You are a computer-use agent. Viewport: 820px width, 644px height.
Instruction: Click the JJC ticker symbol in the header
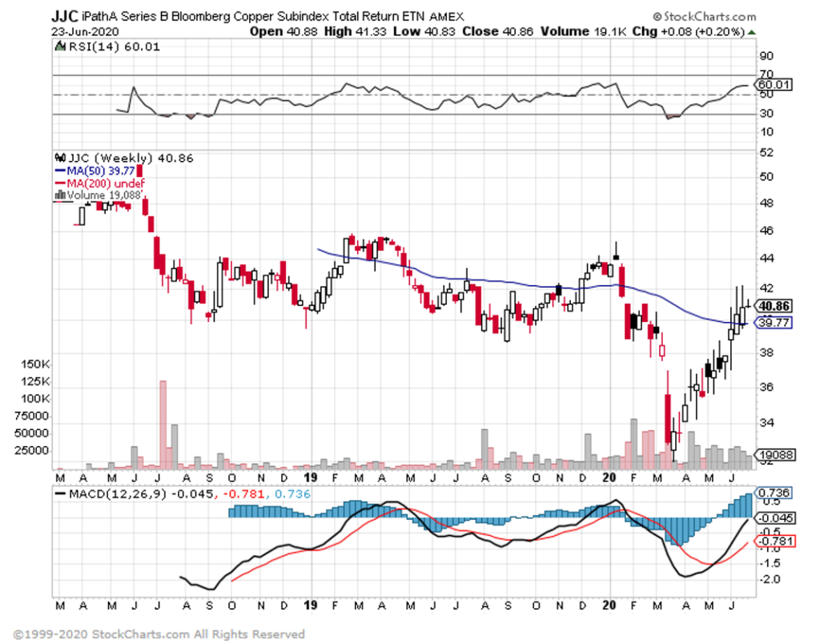64,16
